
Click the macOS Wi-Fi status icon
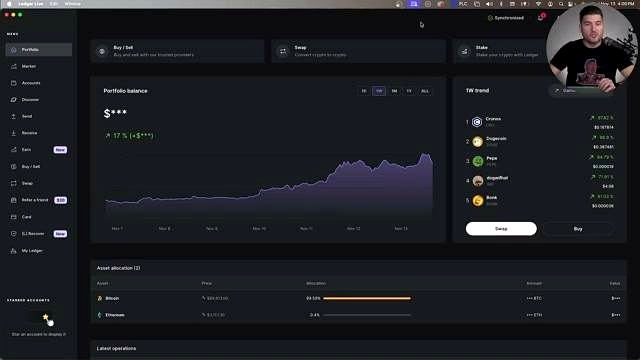point(538,4)
